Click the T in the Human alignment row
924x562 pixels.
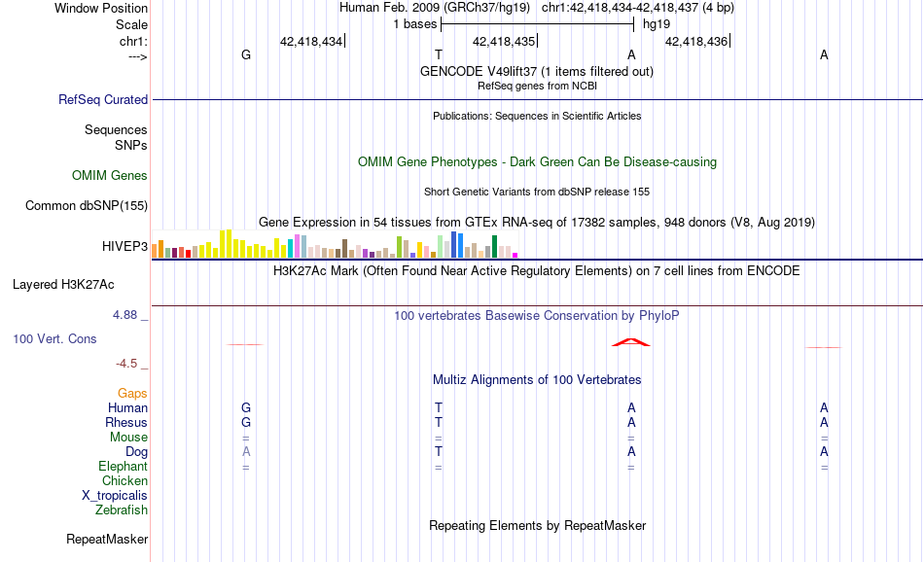(x=439, y=407)
